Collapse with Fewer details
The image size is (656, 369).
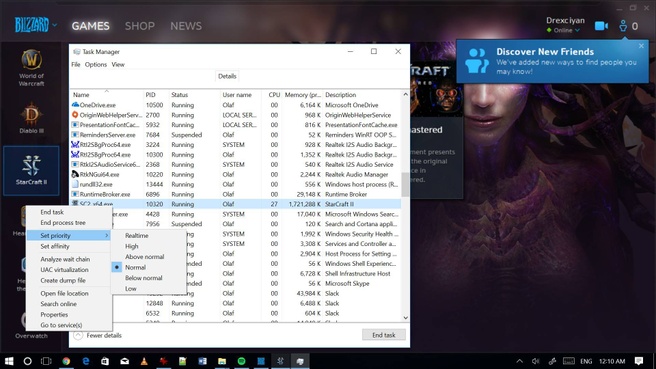[x=98, y=335]
